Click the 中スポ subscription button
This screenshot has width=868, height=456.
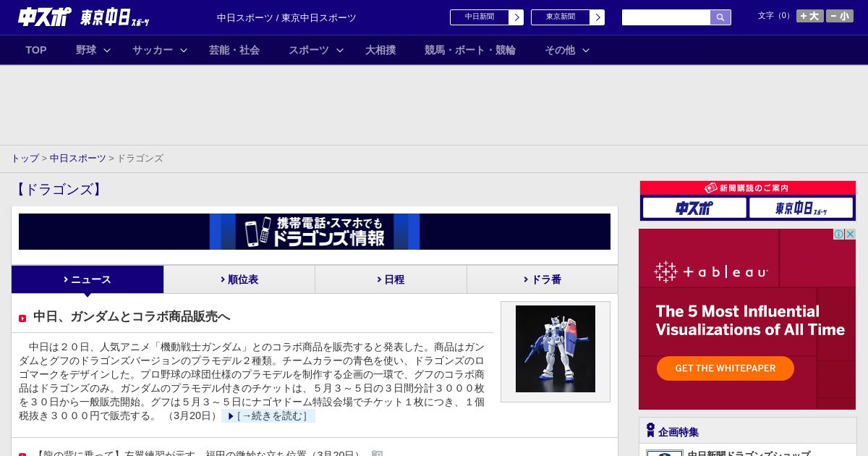694,208
